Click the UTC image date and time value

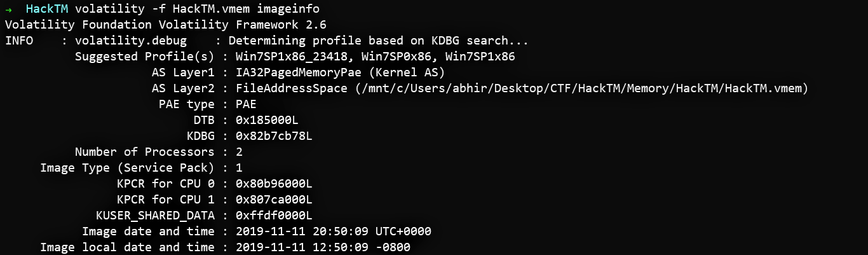pyautogui.click(x=333, y=231)
